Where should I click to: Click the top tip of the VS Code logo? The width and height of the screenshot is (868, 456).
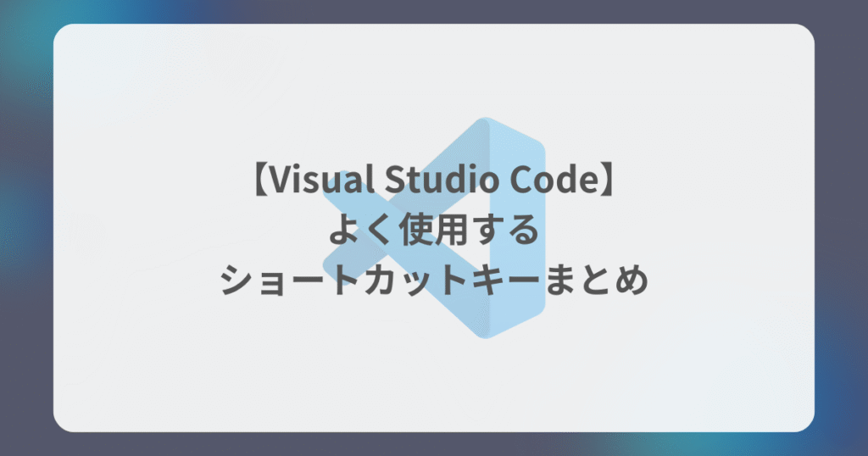[485, 120]
